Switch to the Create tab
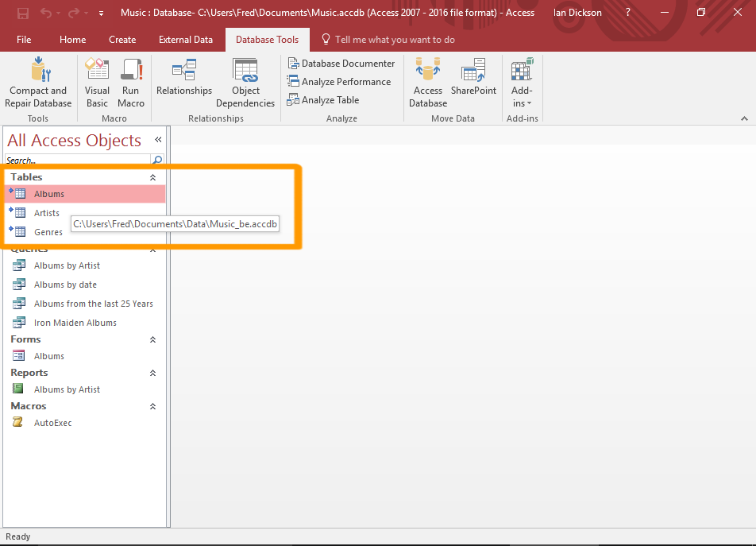This screenshot has width=756, height=546. (122, 40)
